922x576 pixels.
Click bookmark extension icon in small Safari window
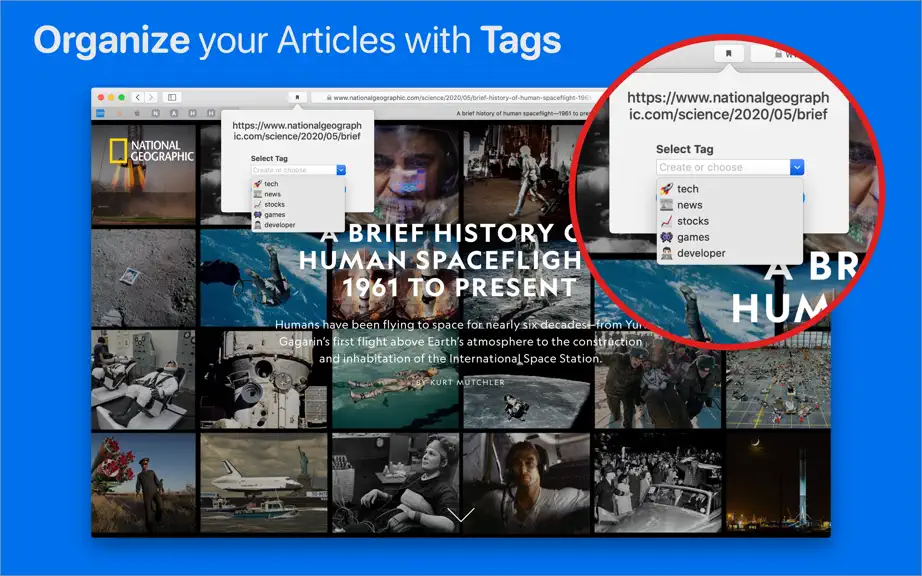pos(297,97)
